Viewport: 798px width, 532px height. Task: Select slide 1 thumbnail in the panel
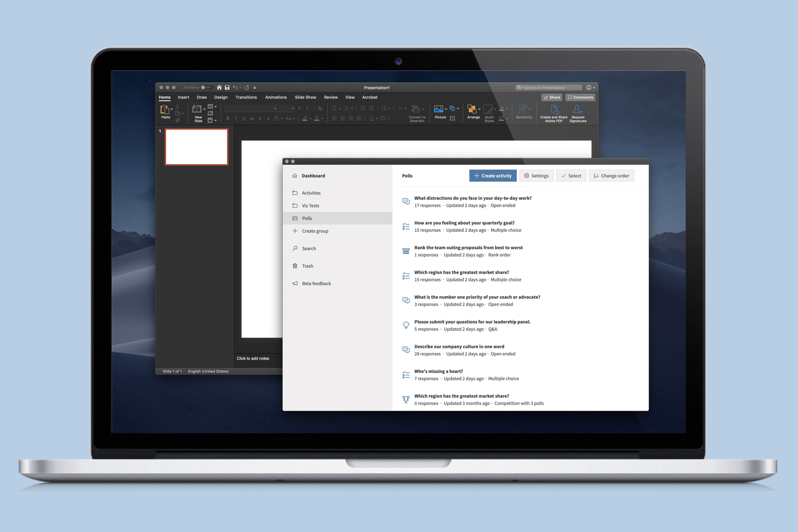pos(197,147)
